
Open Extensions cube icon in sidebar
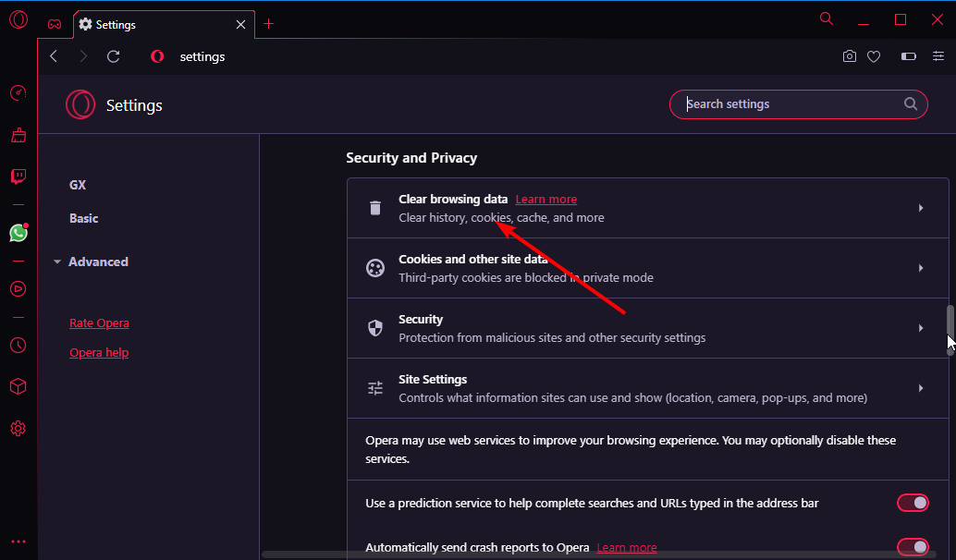point(18,386)
